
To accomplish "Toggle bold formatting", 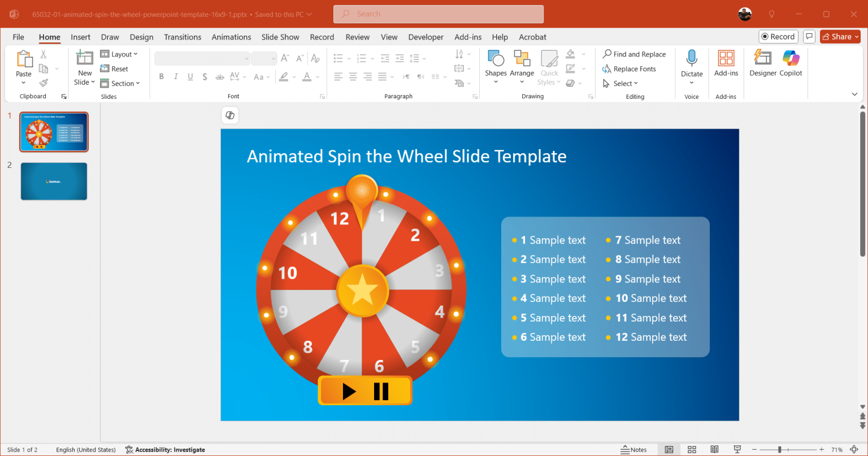I will [x=162, y=76].
